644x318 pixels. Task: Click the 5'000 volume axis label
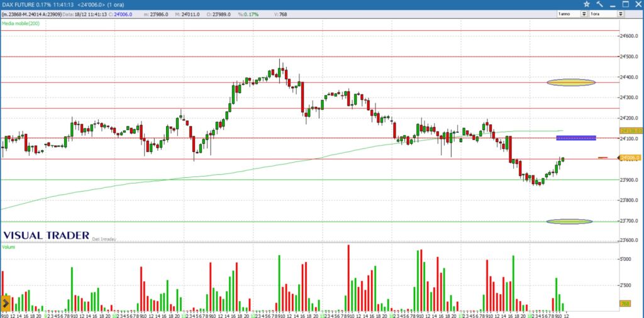[626, 260]
